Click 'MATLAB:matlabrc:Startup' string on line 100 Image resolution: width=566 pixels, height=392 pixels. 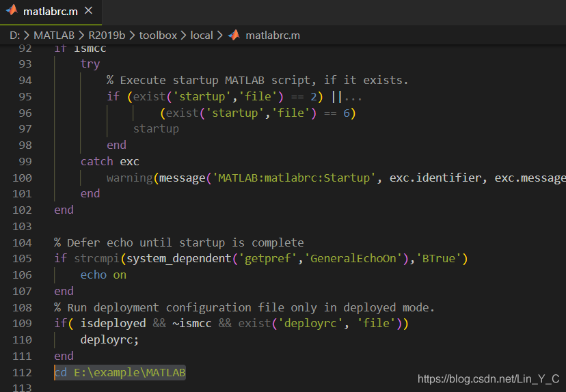click(x=294, y=178)
